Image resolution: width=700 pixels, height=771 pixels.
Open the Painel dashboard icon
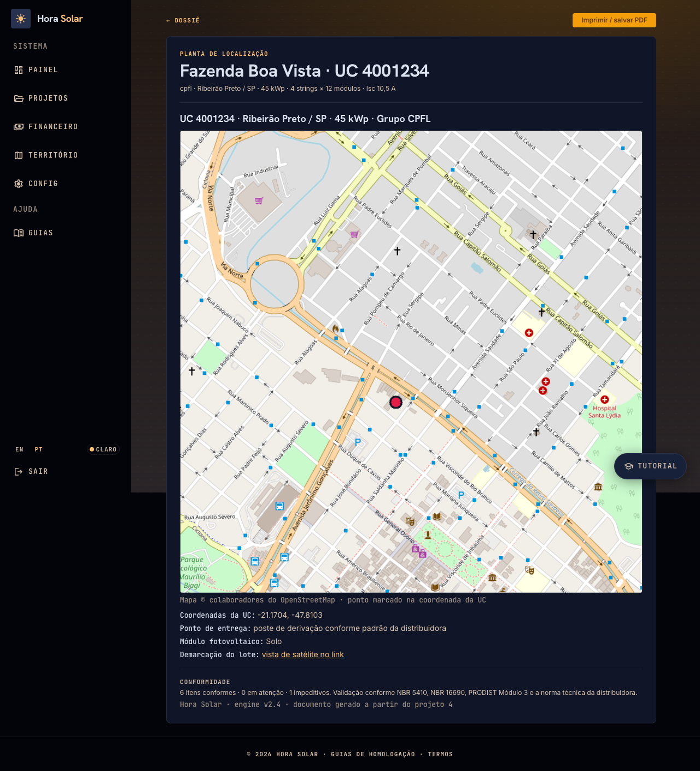(19, 70)
